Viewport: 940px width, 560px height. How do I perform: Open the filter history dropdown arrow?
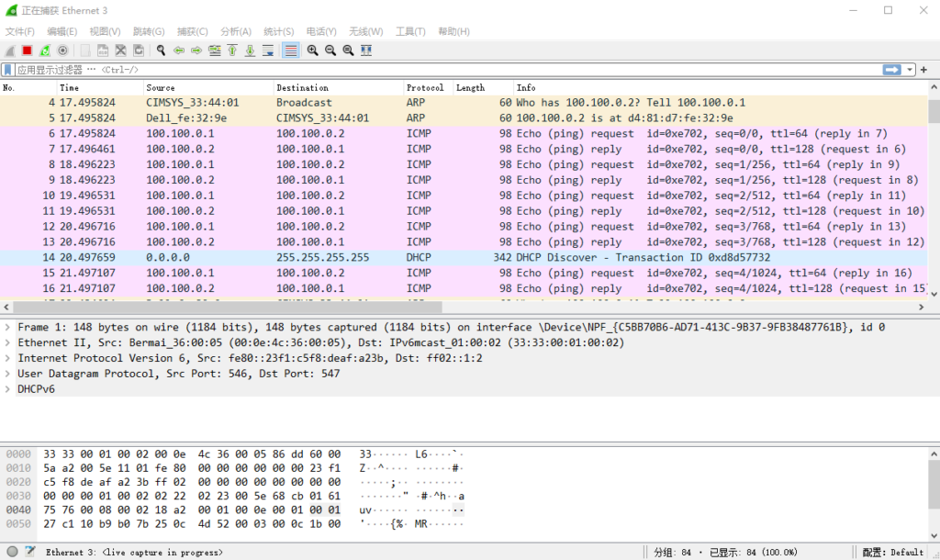click(x=911, y=70)
